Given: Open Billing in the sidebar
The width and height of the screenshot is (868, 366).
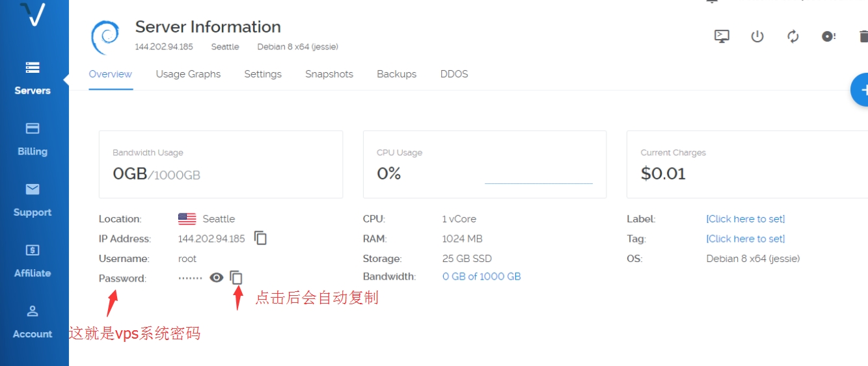Looking at the screenshot, I should tap(33, 138).
